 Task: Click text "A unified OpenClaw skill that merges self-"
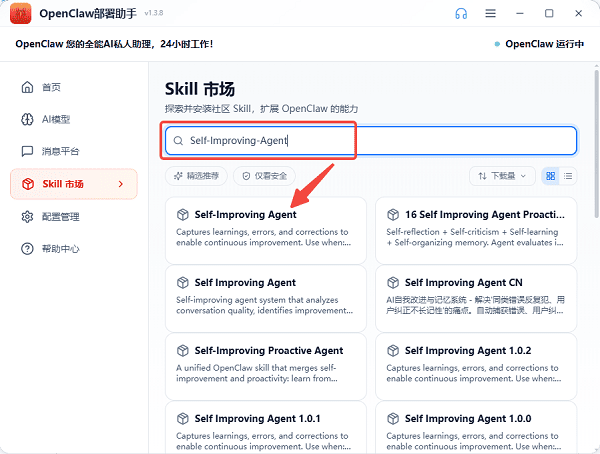click(256, 368)
